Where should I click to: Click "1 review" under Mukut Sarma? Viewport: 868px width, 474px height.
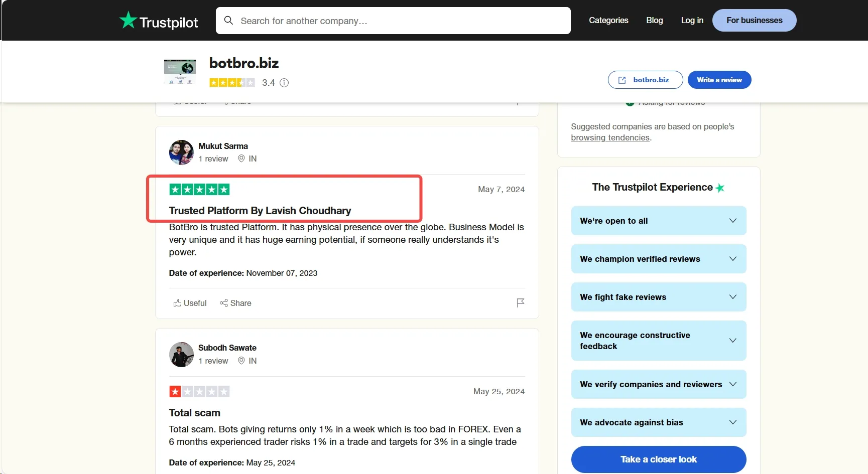click(x=213, y=159)
